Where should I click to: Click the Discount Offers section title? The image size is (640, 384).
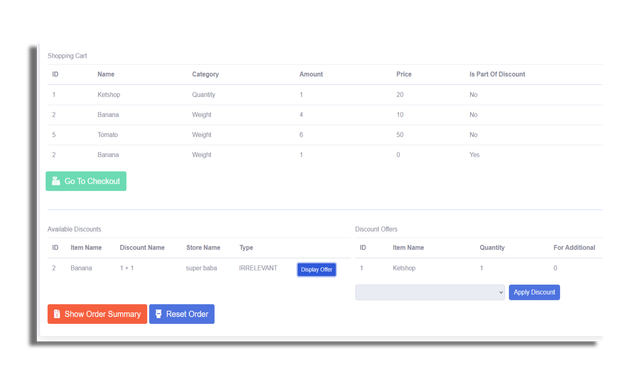pos(376,229)
